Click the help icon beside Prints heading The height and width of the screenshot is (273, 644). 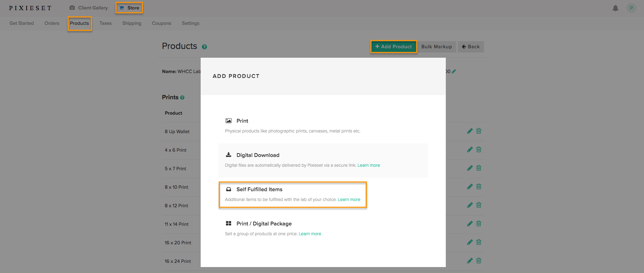pos(182,98)
